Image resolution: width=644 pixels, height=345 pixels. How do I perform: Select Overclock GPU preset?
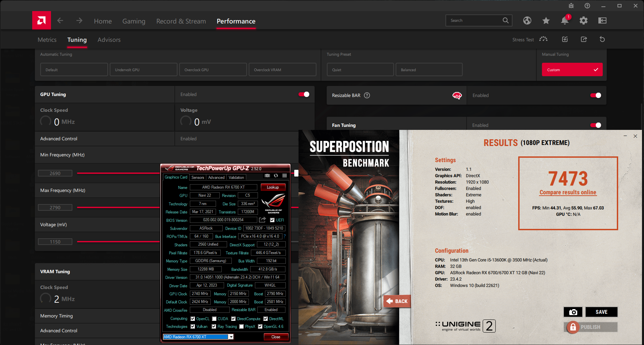(x=213, y=70)
